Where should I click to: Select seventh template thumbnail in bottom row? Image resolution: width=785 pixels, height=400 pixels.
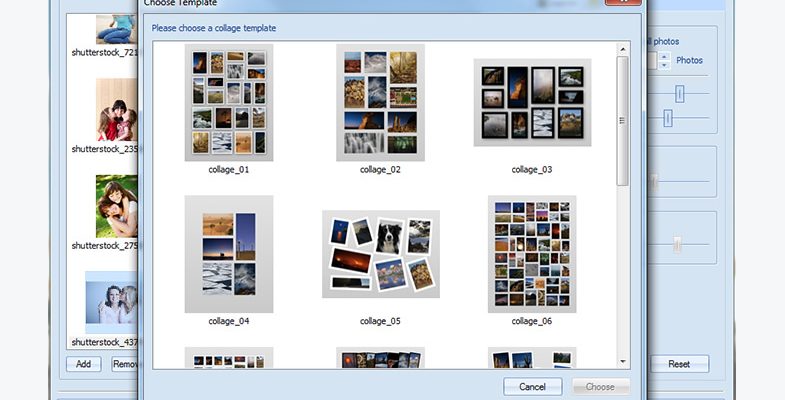point(229,358)
